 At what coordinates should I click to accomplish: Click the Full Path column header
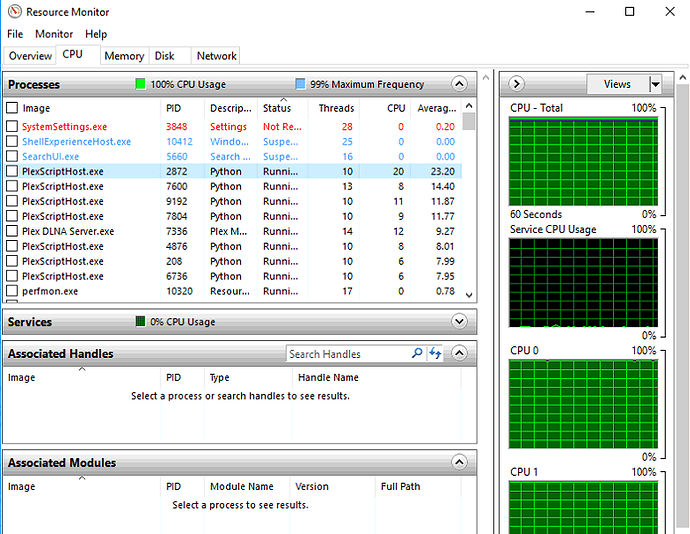[x=400, y=486]
